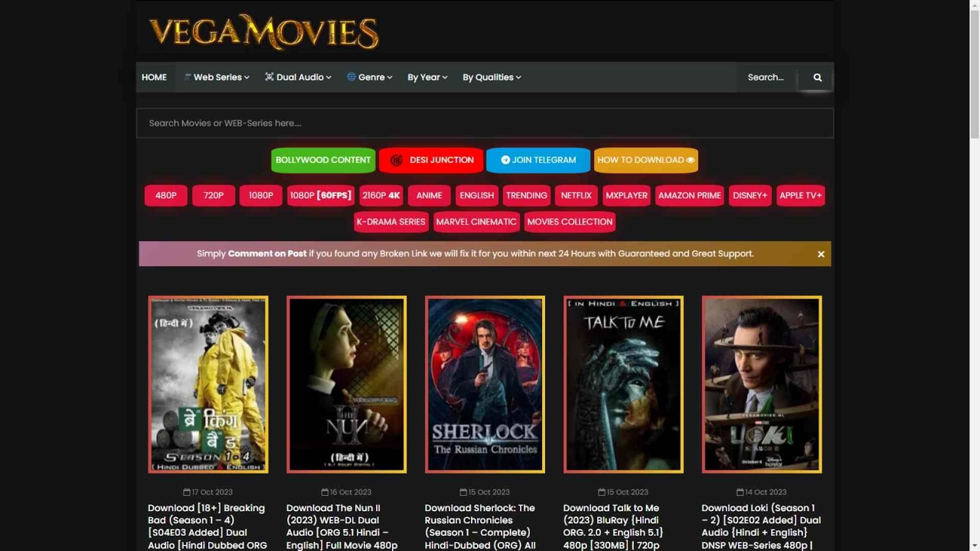Open the Movies Collection tag
Screen dimensions: 980x551
570,222
